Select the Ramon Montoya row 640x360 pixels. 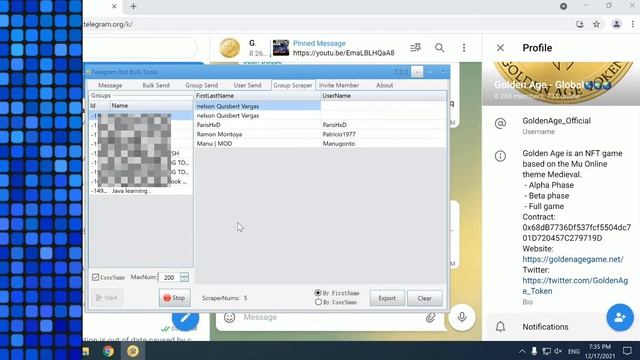coord(258,134)
